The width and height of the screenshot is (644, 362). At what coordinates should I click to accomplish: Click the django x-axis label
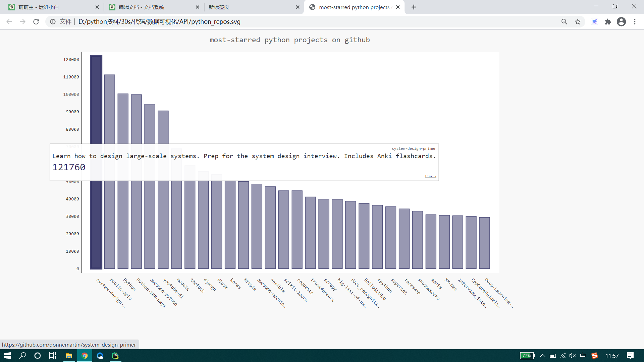tap(210, 285)
